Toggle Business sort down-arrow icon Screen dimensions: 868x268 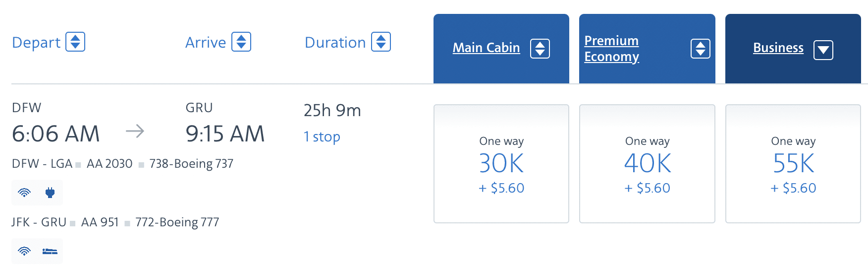coord(823,50)
